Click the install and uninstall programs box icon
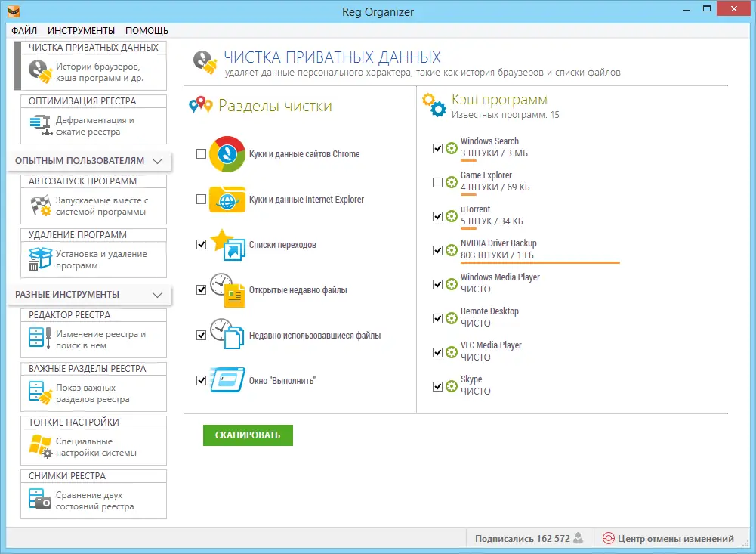The width and height of the screenshot is (756, 554). point(40,259)
